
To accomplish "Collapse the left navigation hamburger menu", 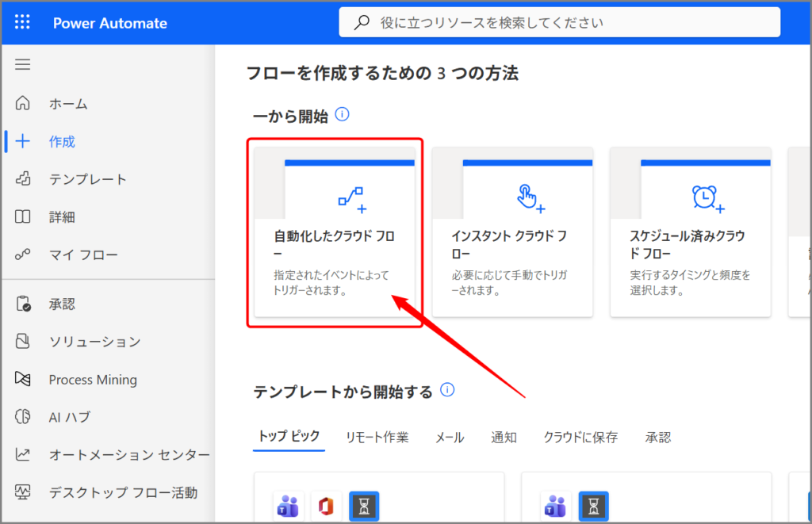I will pos(22,64).
